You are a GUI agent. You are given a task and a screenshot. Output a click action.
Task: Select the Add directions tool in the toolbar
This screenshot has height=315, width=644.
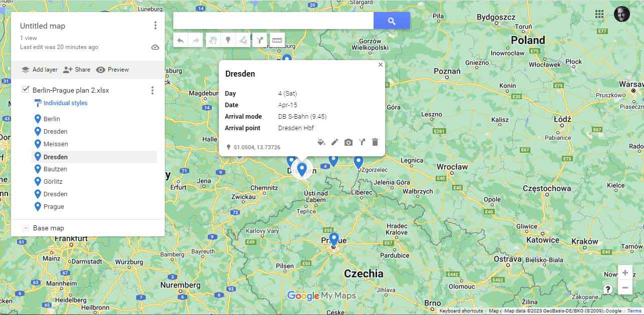pos(259,41)
